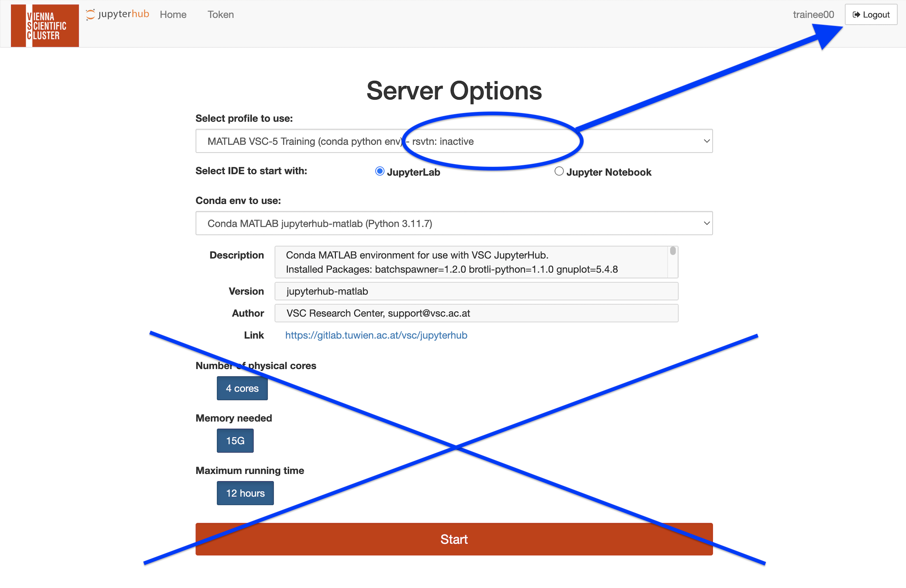This screenshot has height=588, width=906.
Task: Click the trainee00 username
Action: click(813, 14)
